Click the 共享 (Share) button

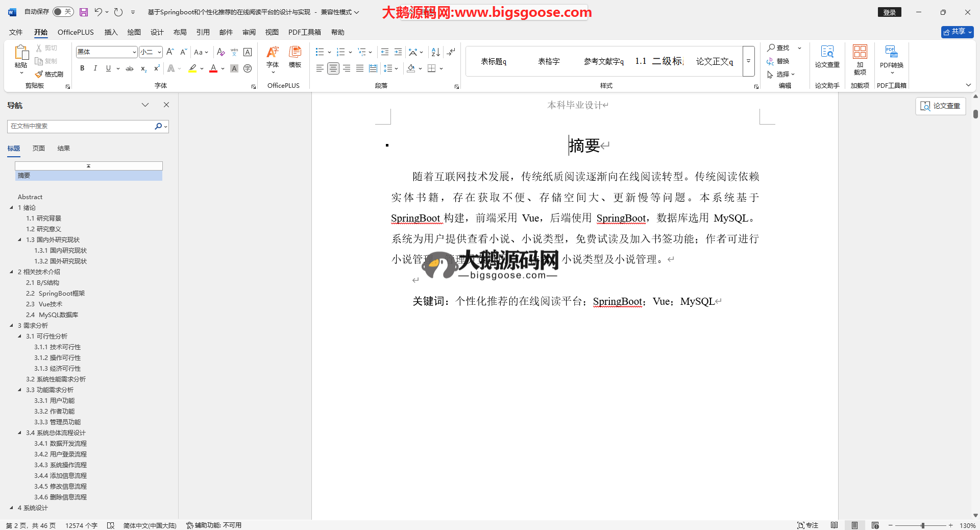point(957,32)
